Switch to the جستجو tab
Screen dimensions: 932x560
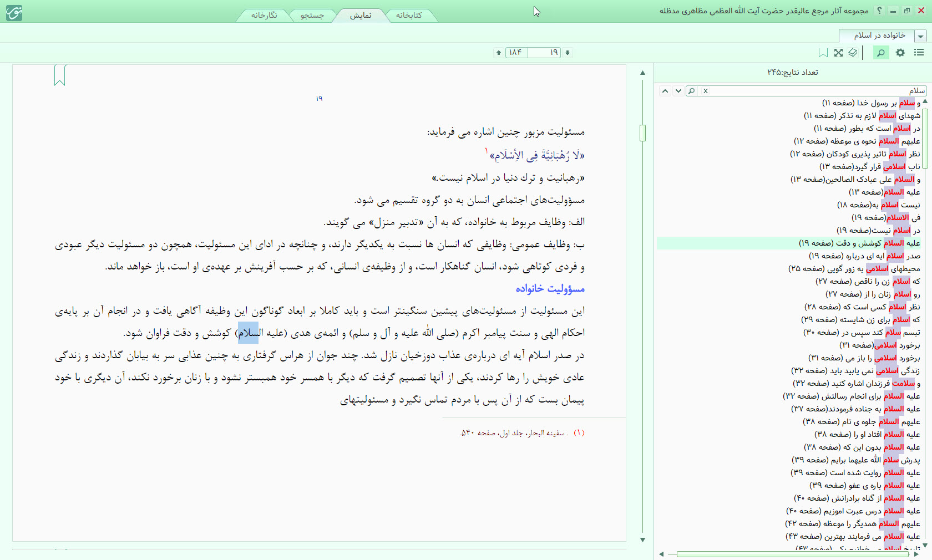pos(312,16)
